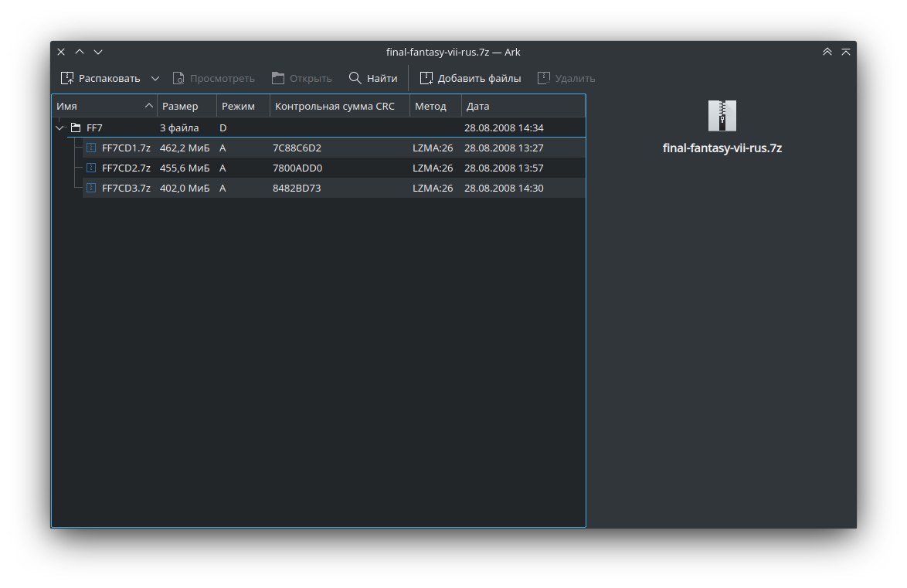Sort by the Режим column header
Screen dimensions: 907x588
tap(243, 106)
